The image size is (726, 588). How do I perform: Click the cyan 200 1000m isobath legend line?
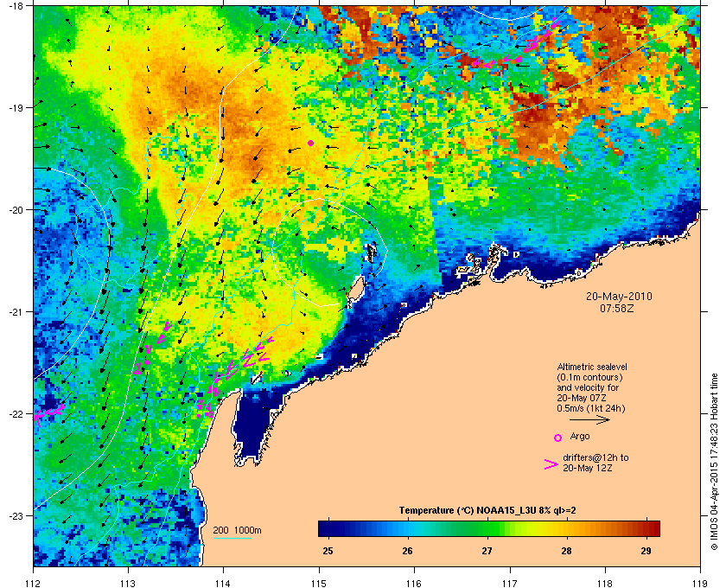(232, 538)
